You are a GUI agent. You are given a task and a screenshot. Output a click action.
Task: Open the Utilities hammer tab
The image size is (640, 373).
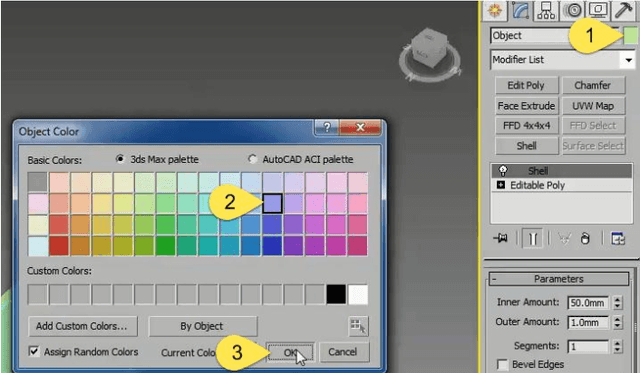623,10
